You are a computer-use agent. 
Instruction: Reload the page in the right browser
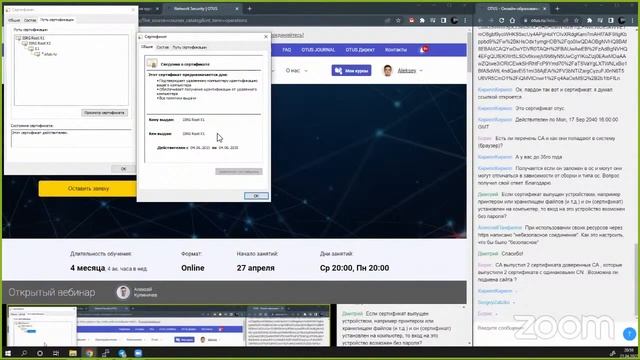point(501,20)
